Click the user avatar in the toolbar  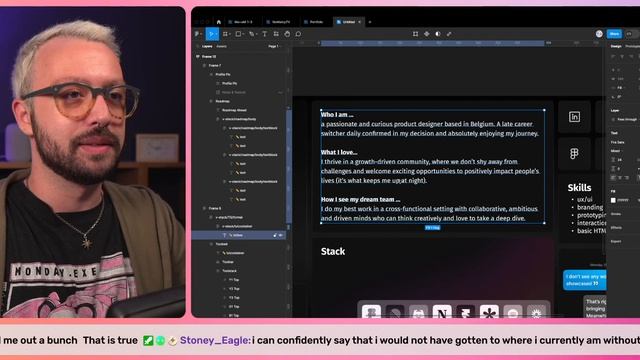(x=599, y=34)
